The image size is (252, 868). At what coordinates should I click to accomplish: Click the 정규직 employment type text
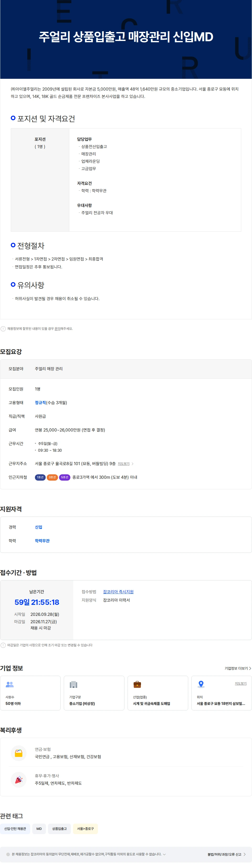click(x=40, y=403)
